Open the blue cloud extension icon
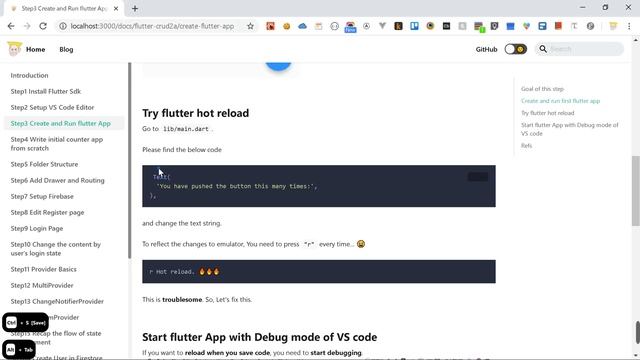Image resolution: width=640 pixels, height=360 pixels. point(302,26)
